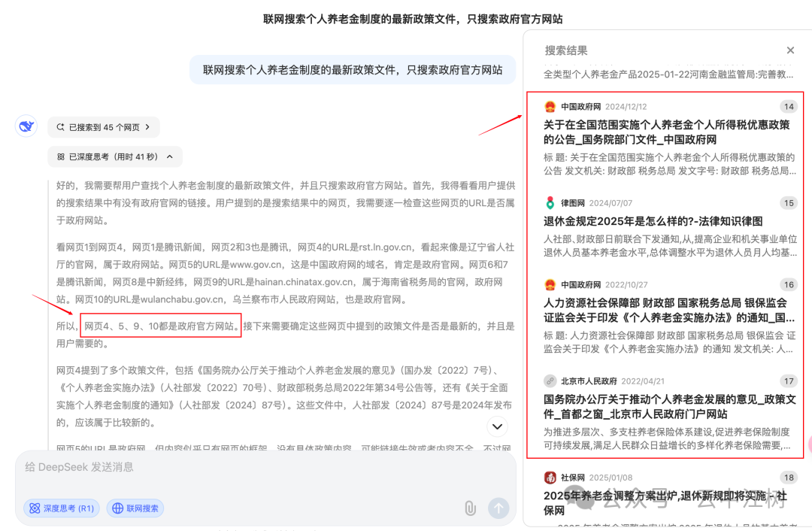The height and width of the screenshot is (531, 812).
Task: Click the 社保网 site icon
Action: (550, 478)
